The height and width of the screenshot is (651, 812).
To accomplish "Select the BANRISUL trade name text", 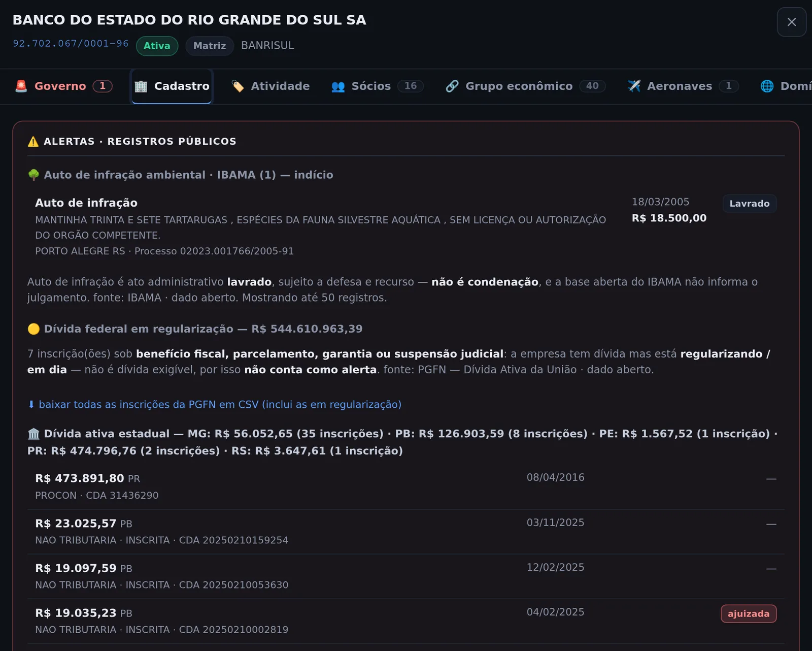I will click(x=267, y=46).
